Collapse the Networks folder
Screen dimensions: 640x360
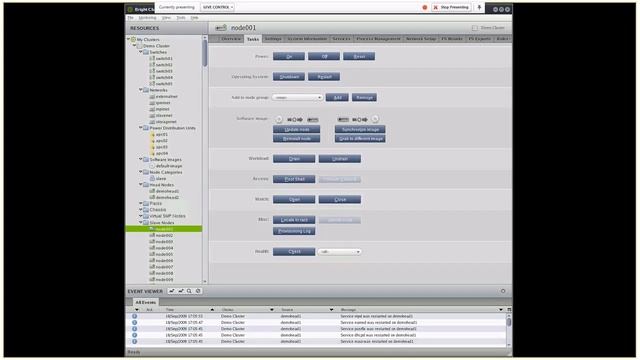click(141, 90)
